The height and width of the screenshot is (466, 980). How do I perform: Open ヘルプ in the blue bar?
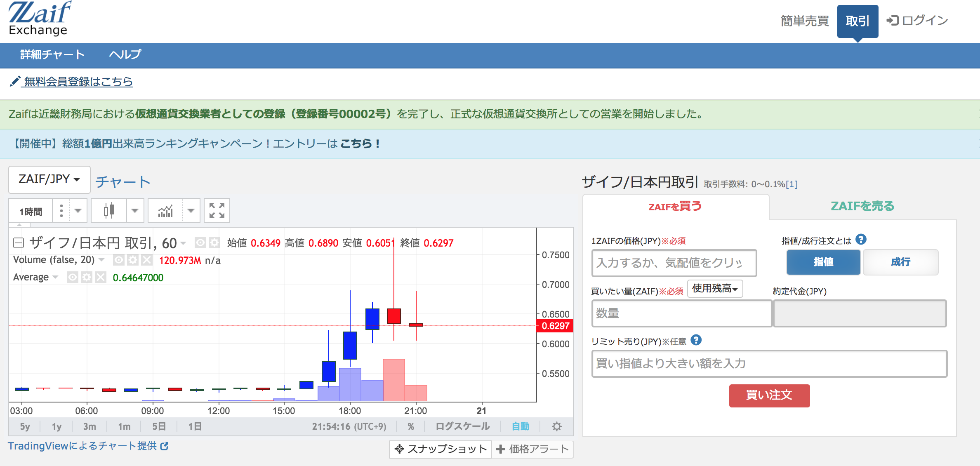tap(125, 54)
